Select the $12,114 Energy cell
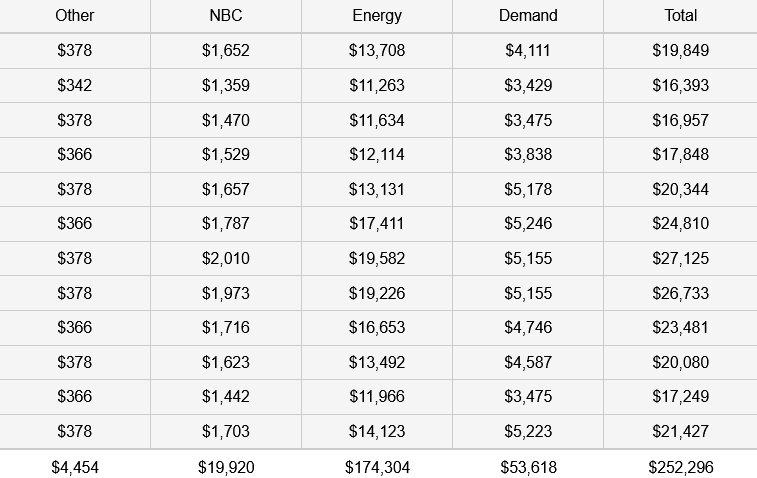Screen dimensions: 757x478 click(377, 155)
